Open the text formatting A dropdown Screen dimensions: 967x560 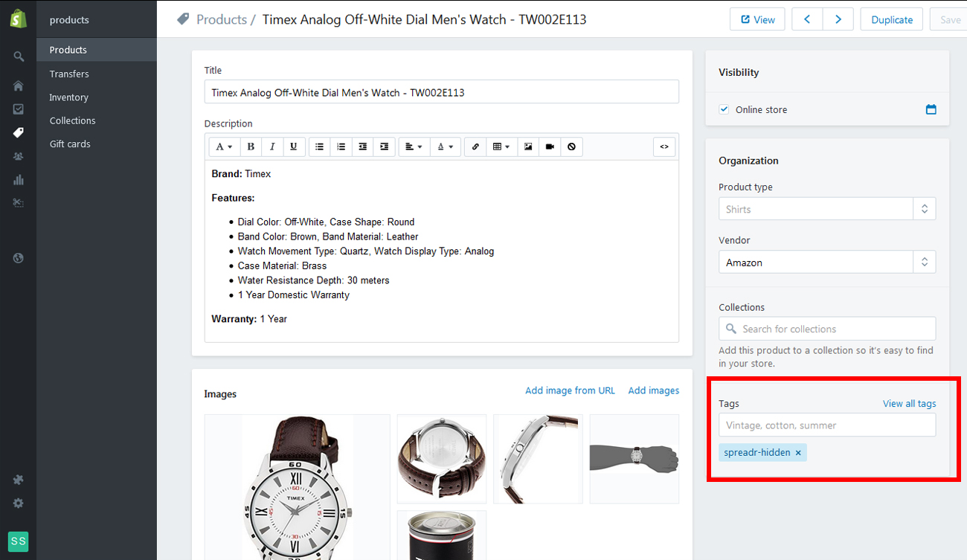click(x=224, y=147)
